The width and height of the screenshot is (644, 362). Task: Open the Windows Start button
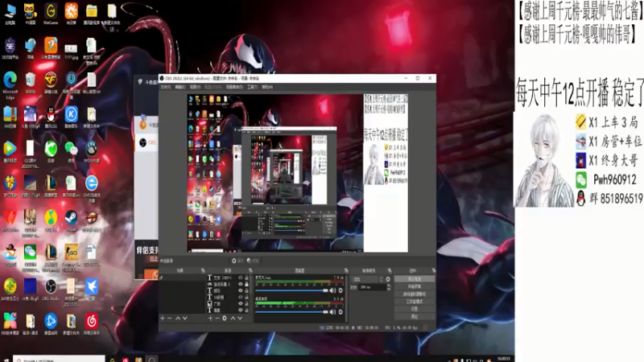pos(6,359)
